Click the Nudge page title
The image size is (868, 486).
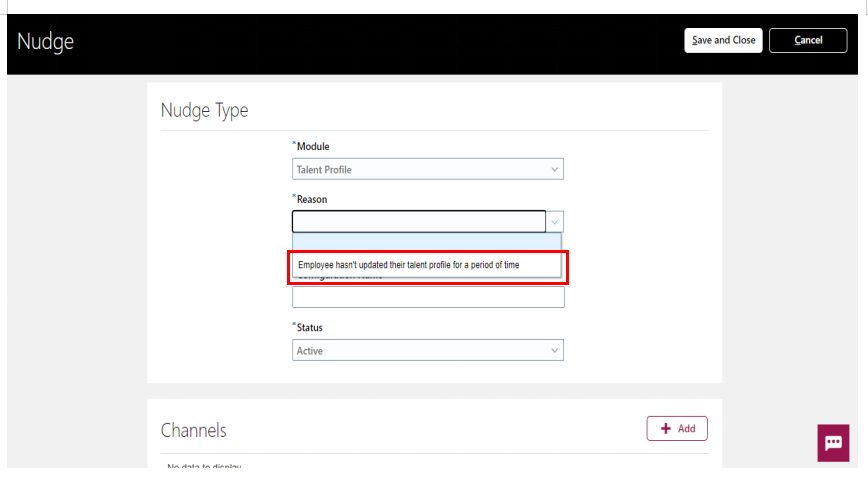[45, 42]
